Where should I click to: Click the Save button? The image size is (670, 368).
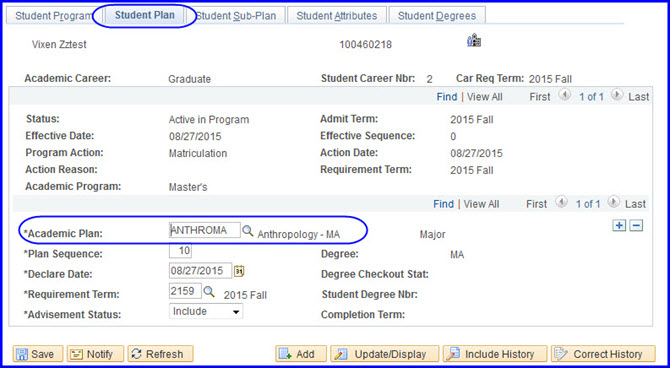coord(38,354)
